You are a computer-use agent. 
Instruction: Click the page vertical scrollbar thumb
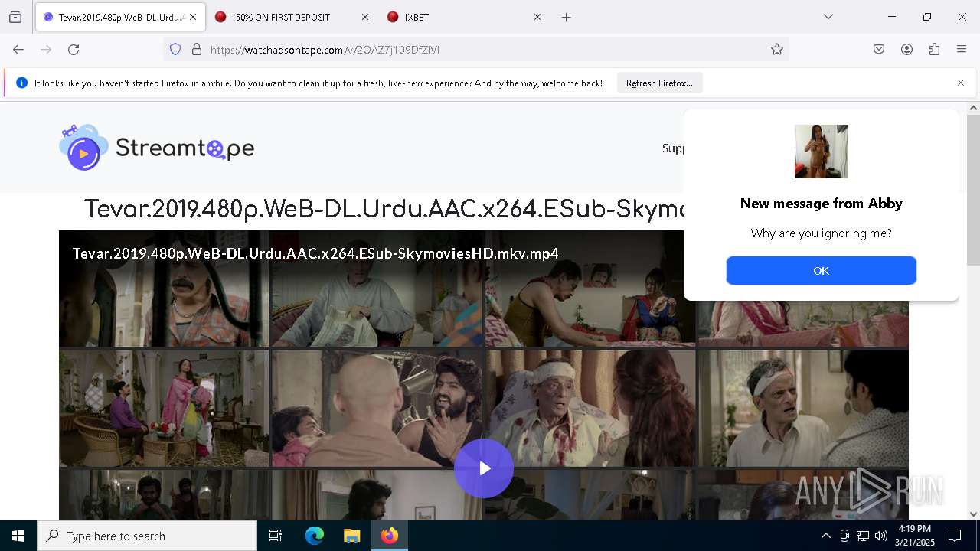point(973,190)
